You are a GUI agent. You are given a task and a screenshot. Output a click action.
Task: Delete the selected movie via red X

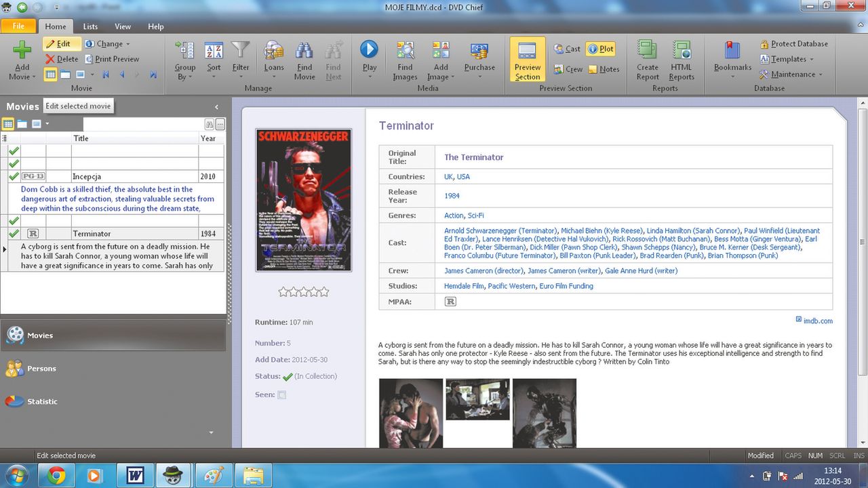pos(62,59)
